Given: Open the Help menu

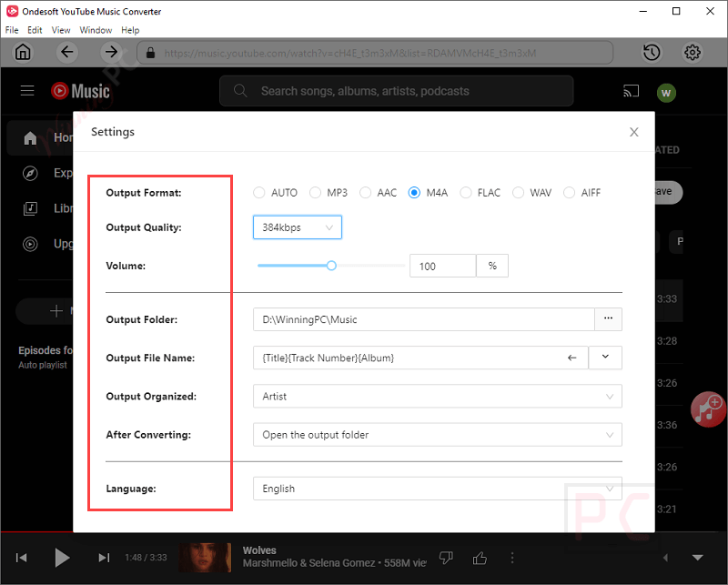Looking at the screenshot, I should 130,30.
